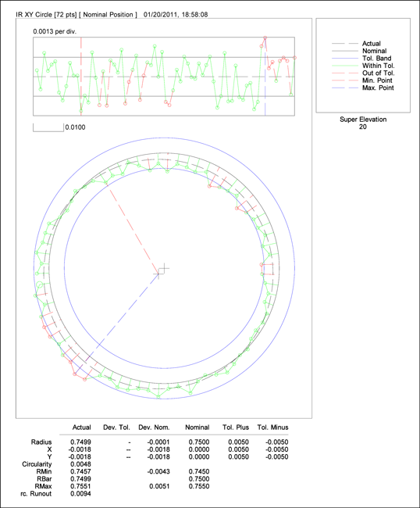Click the Tol. Plus column header
The width and height of the screenshot is (420, 508).
[236, 428]
